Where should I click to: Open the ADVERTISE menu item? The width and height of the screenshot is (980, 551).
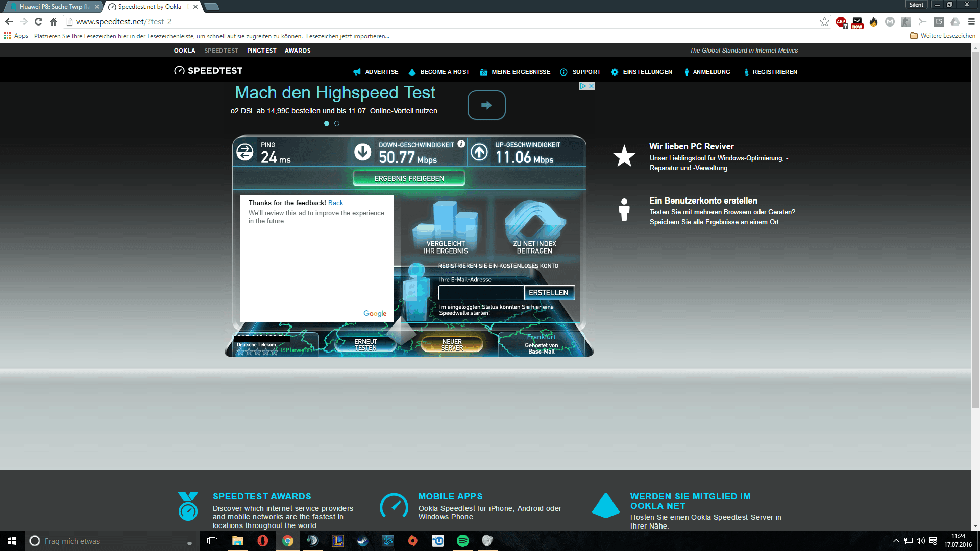click(x=376, y=72)
